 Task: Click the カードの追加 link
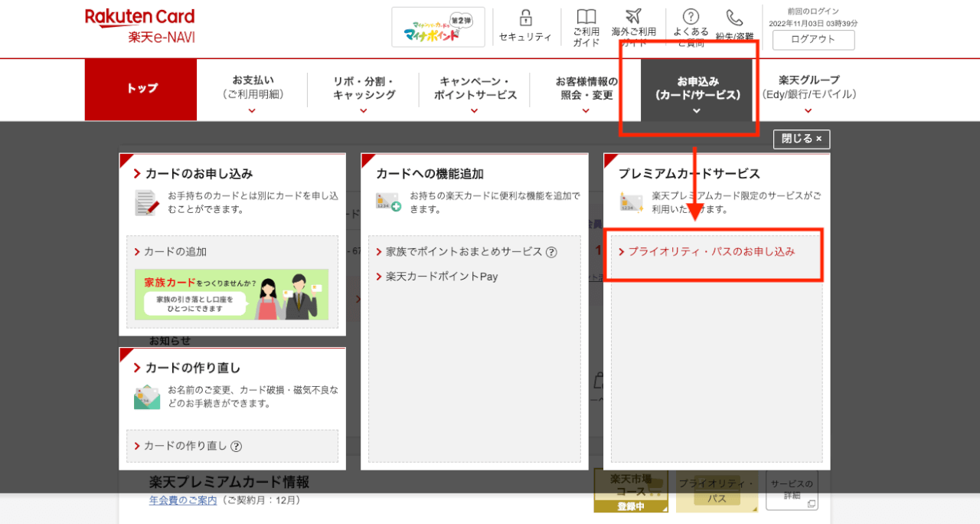coord(175,252)
